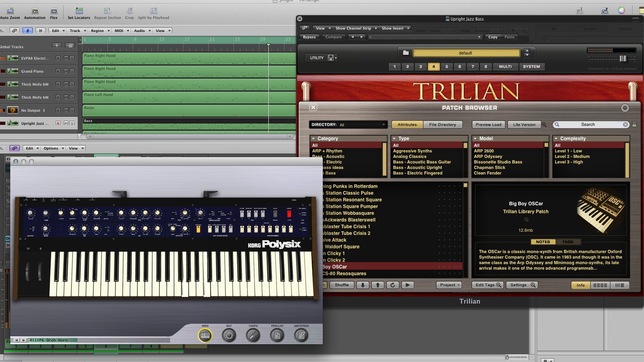Click the Copy setting button
Screen dimensions: 644x362
click(x=493, y=37)
